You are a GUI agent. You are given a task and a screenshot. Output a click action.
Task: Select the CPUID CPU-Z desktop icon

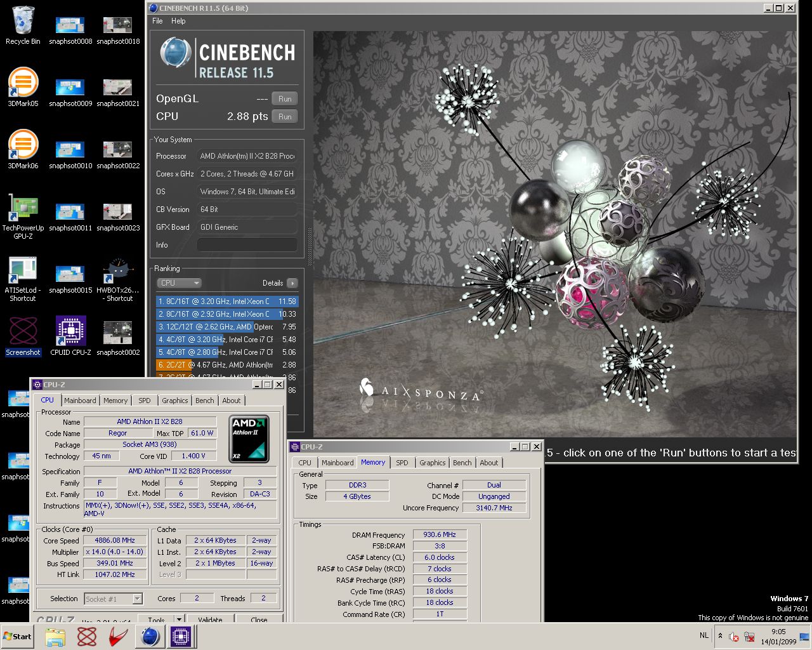tap(70, 336)
